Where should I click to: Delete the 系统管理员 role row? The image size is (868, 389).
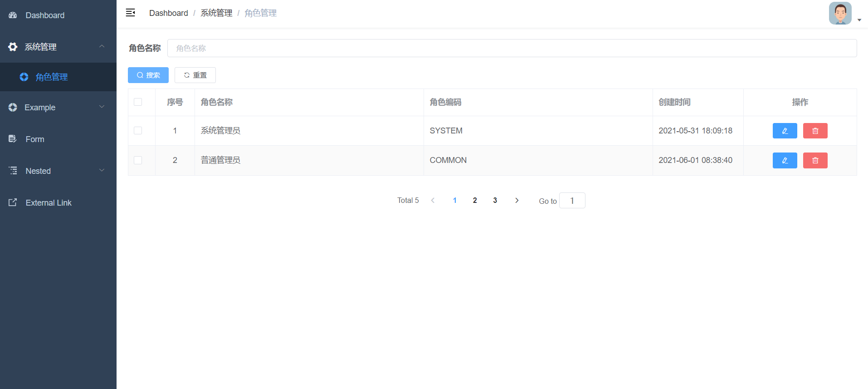pos(815,131)
